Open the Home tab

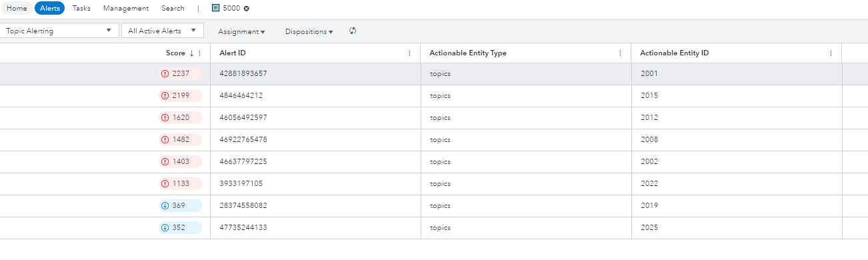click(17, 9)
